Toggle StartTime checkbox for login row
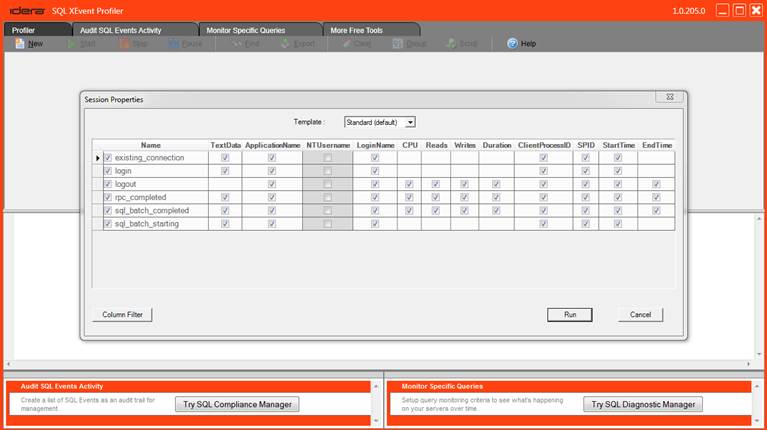 [618, 171]
